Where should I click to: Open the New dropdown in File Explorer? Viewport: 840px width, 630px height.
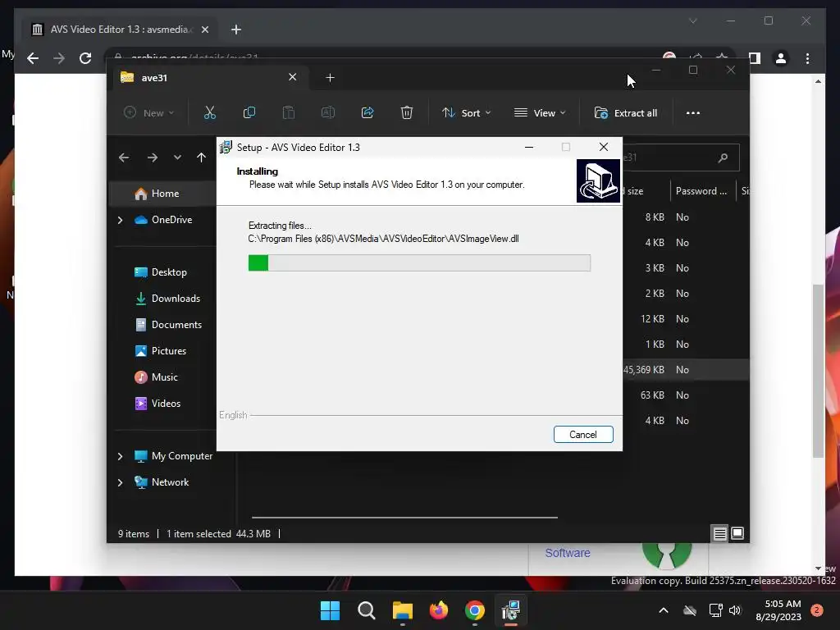coord(149,113)
